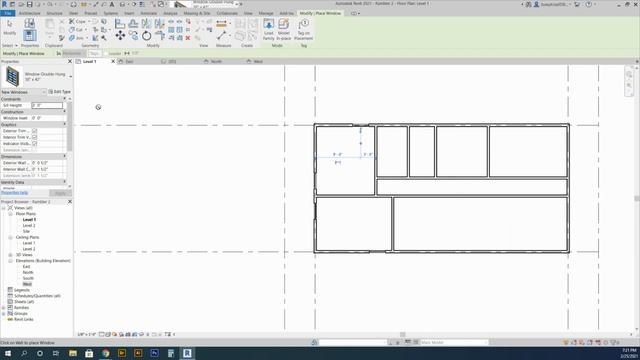Switch to the East view tab
The width and height of the screenshot is (640, 360).
(x=129, y=62)
